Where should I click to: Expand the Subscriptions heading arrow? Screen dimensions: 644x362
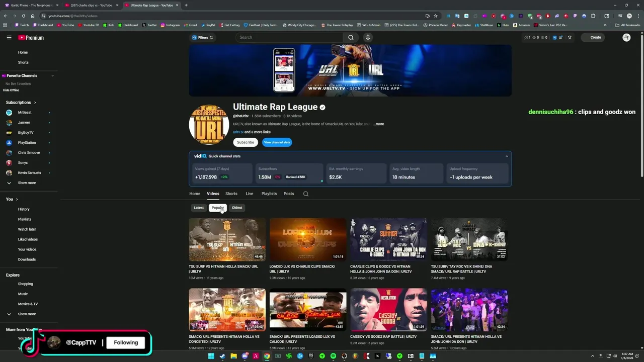click(35, 103)
